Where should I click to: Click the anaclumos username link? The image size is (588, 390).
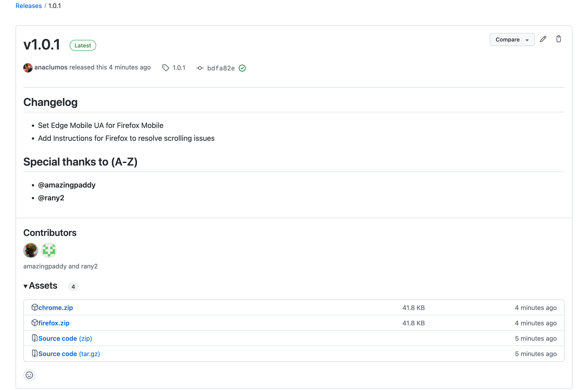(x=51, y=67)
